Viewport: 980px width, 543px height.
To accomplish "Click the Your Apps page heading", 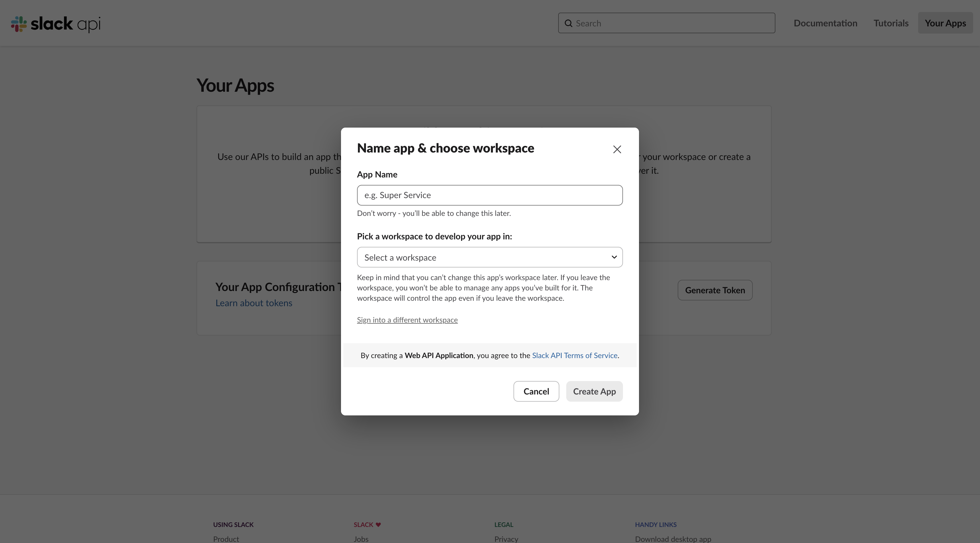I will (x=235, y=86).
